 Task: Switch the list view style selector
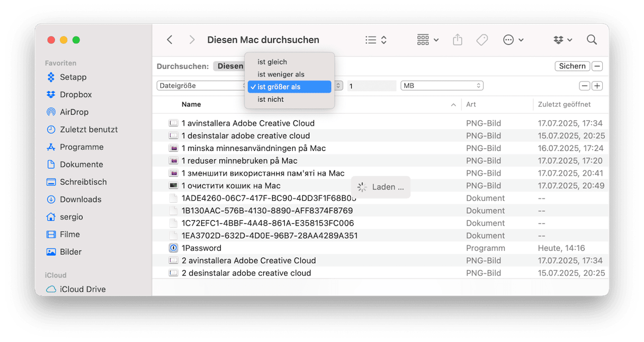[x=376, y=40]
